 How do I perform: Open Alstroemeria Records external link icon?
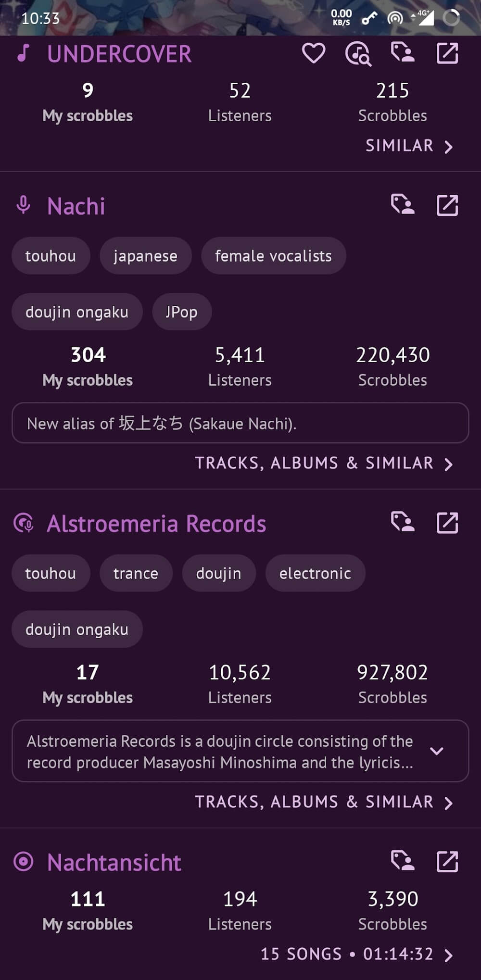[447, 523]
